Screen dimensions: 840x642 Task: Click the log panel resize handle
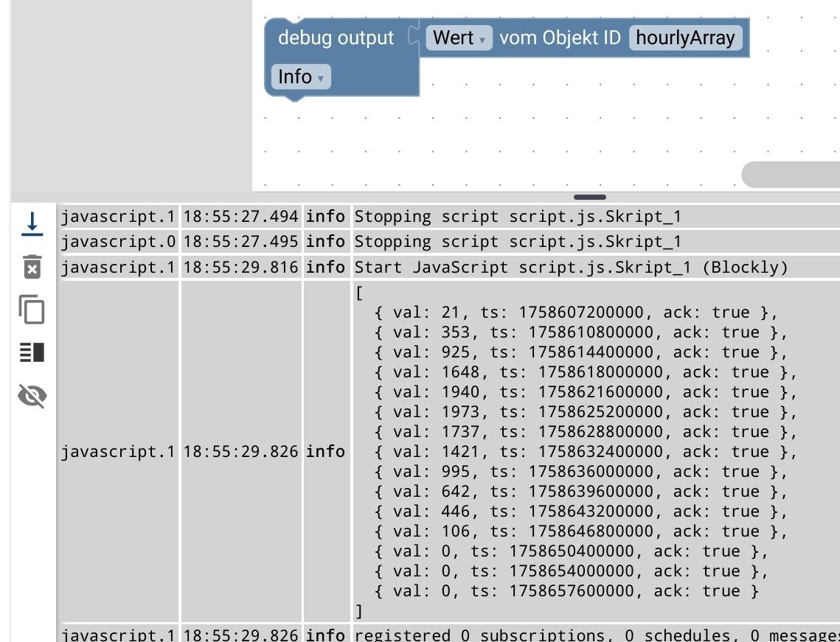click(x=590, y=197)
